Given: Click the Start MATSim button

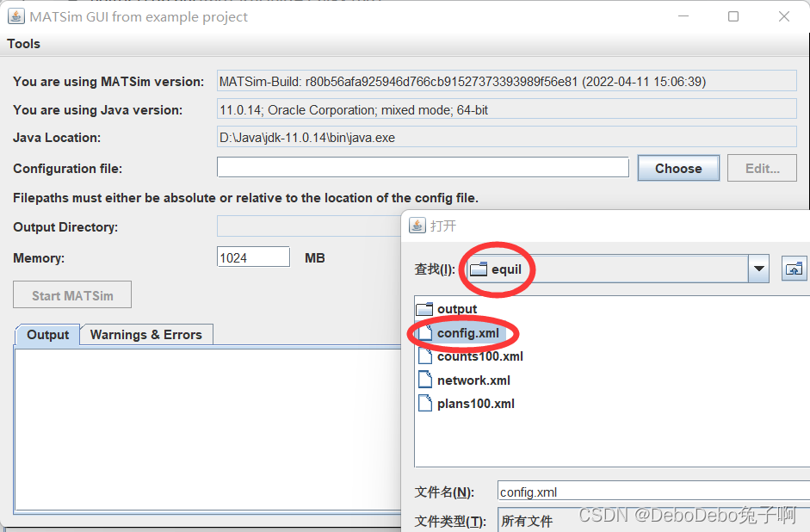Looking at the screenshot, I should pos(72,295).
